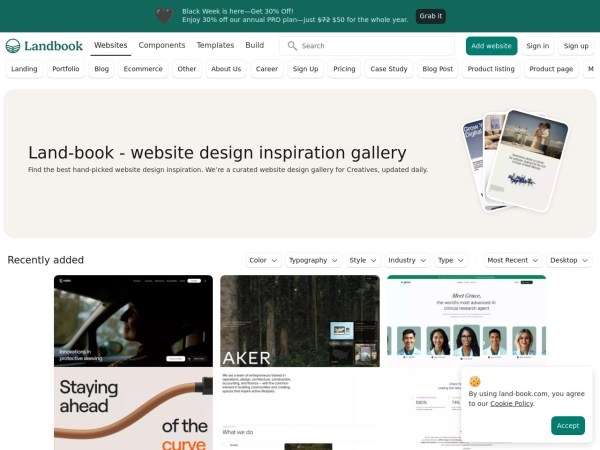
Task: Open the stacked cards illustration in hero
Action: [515, 161]
